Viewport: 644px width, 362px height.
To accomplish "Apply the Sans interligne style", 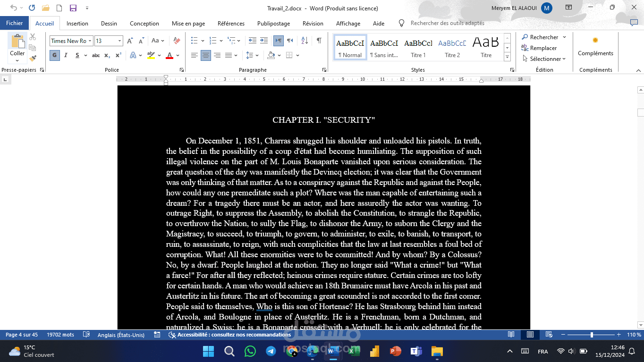I will tap(384, 47).
